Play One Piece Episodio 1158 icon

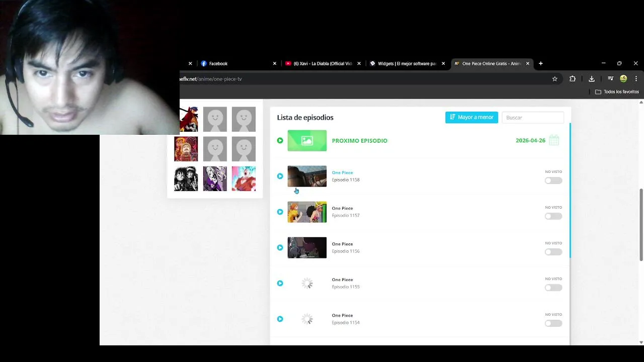click(280, 176)
